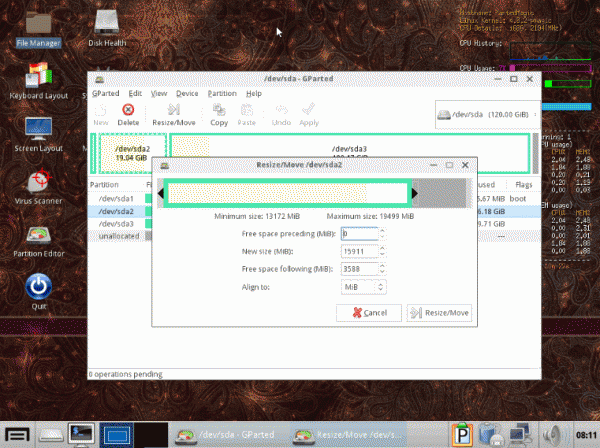Image resolution: width=600 pixels, height=448 pixels.
Task: Click the Resize/Move toolbar icon
Action: click(x=173, y=113)
